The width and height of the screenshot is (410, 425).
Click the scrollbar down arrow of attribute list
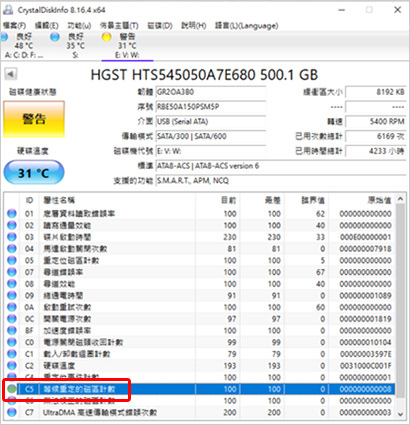pyautogui.click(x=401, y=414)
